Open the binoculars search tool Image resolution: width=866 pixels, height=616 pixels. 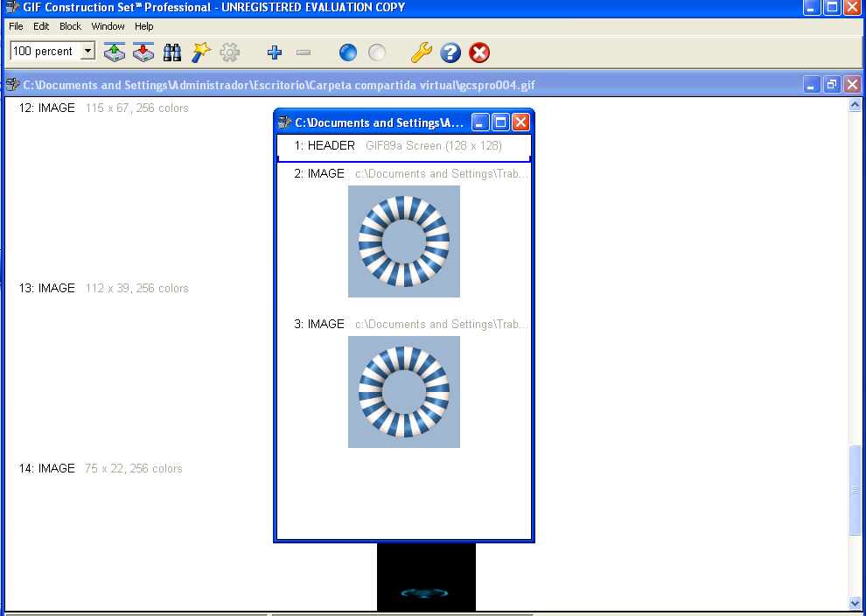pyautogui.click(x=172, y=52)
